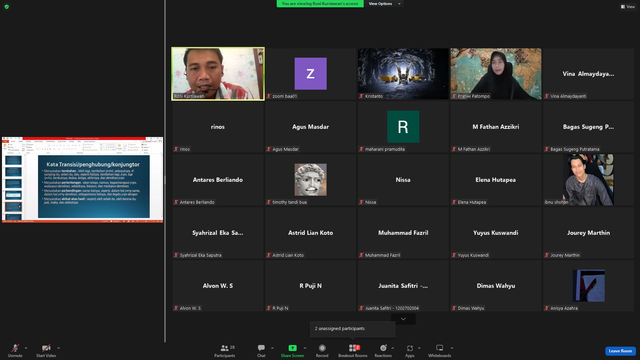
Task: Open the Chat panel
Action: [261, 350]
